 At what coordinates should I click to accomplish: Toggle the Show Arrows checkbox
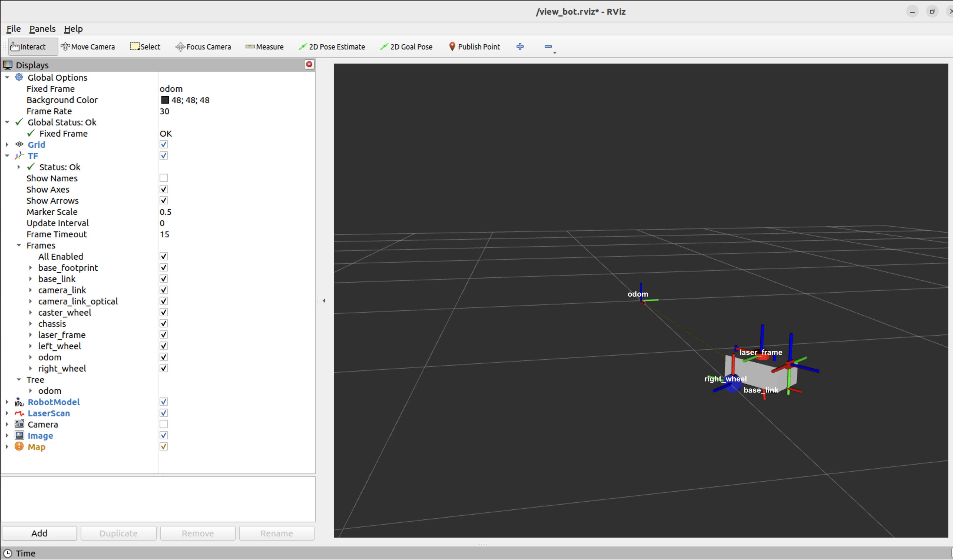(164, 201)
